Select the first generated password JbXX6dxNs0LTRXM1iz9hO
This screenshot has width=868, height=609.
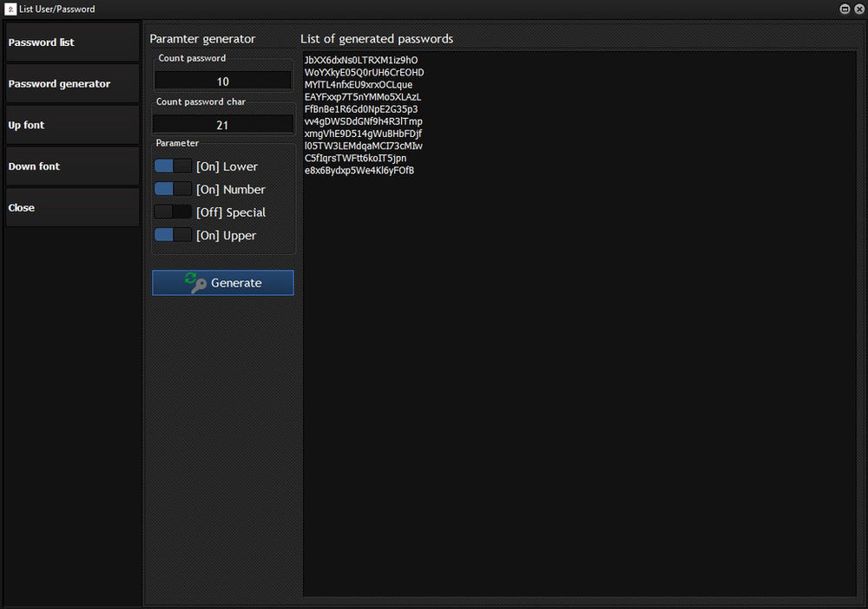point(360,60)
